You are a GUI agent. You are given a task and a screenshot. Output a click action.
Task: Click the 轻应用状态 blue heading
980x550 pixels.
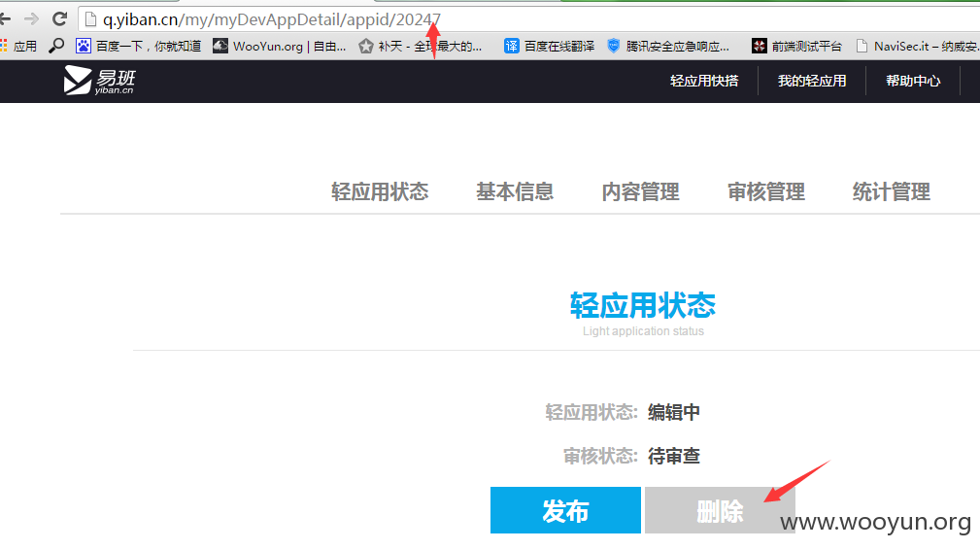pos(643,305)
